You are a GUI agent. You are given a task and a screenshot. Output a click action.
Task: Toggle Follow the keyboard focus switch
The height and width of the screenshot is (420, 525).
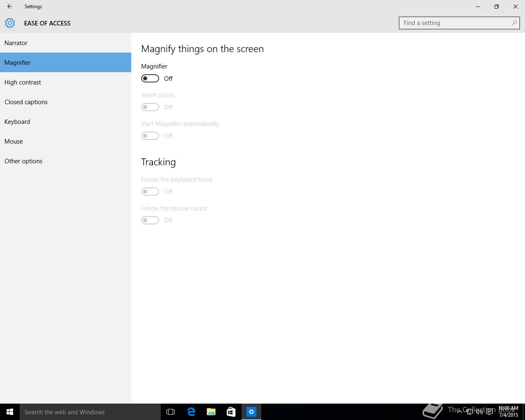(150, 192)
